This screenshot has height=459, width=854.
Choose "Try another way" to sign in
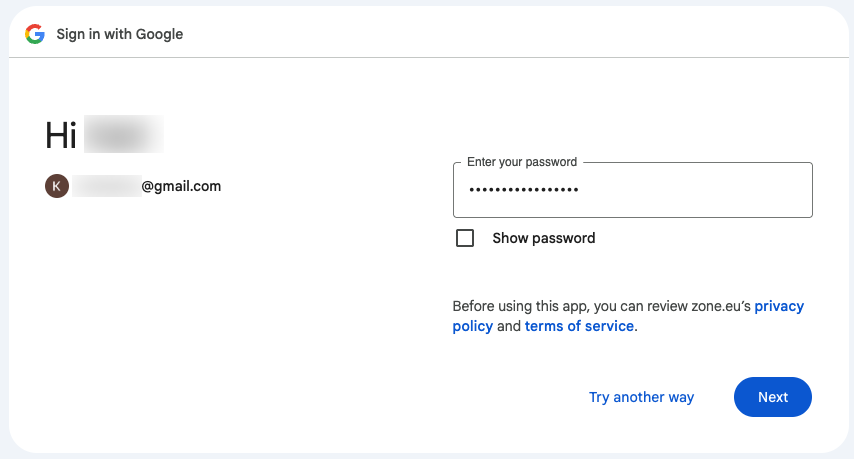(x=641, y=397)
